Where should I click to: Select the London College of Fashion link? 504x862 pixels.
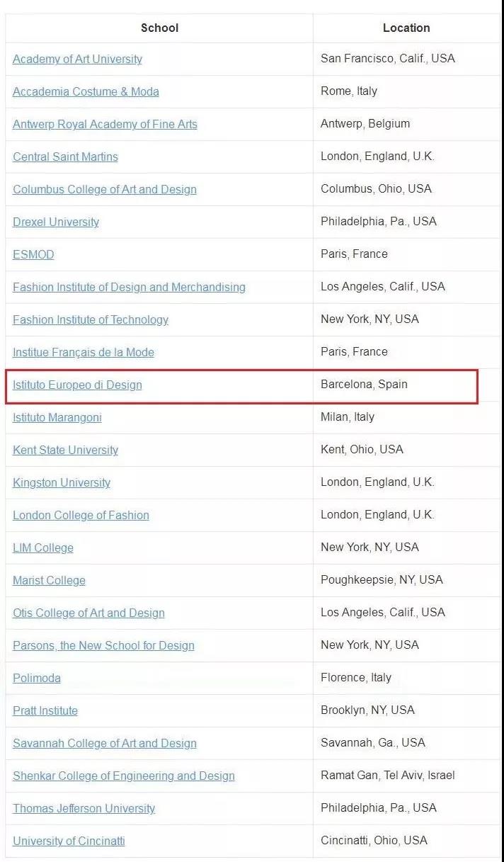81,516
